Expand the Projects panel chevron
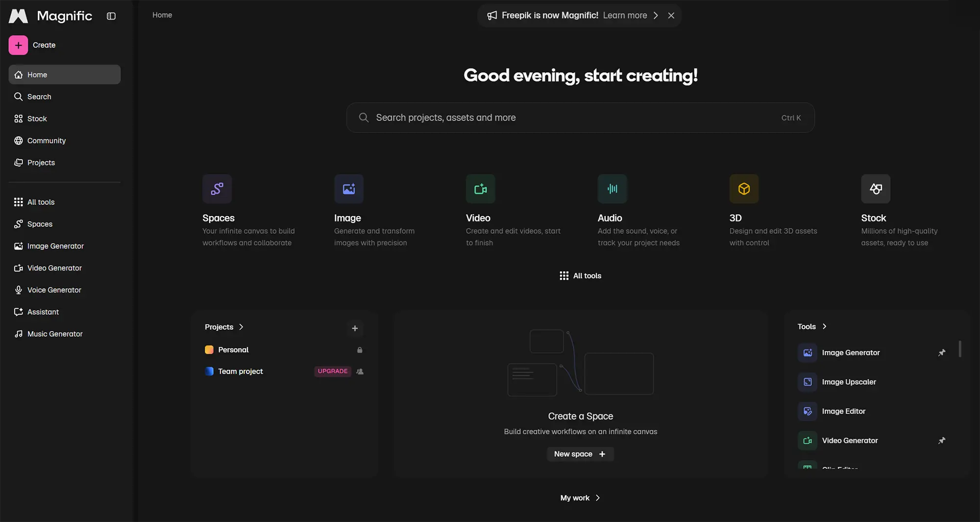This screenshot has width=980, height=522. pos(241,327)
